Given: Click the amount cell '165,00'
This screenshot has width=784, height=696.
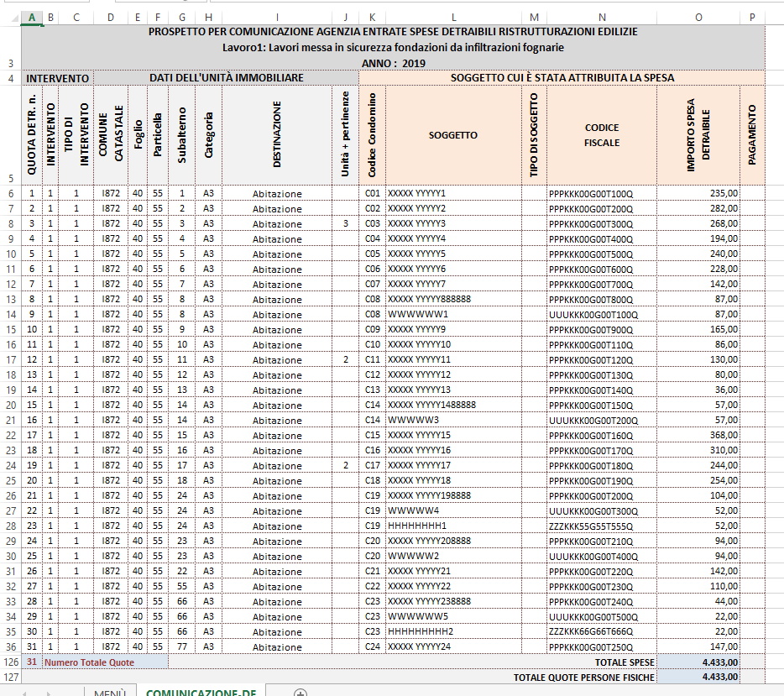Looking at the screenshot, I should [x=698, y=329].
